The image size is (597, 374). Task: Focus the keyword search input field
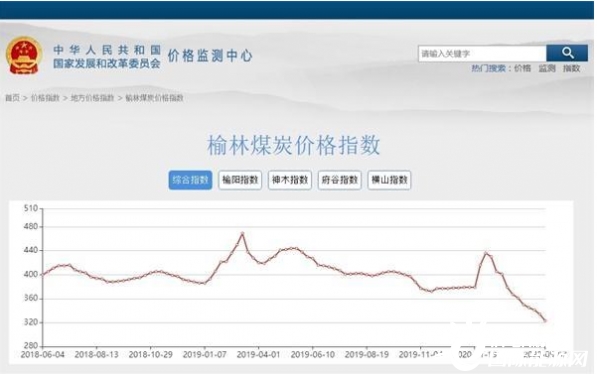[482, 53]
